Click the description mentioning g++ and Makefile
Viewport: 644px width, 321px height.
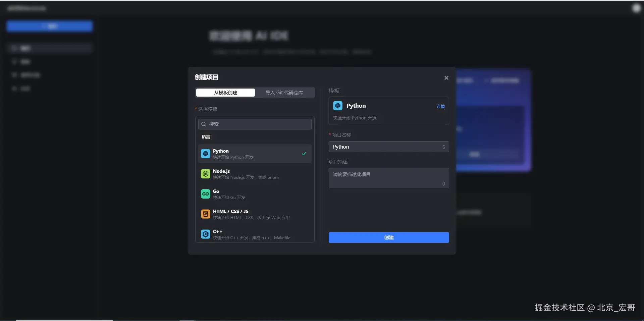tap(252, 238)
